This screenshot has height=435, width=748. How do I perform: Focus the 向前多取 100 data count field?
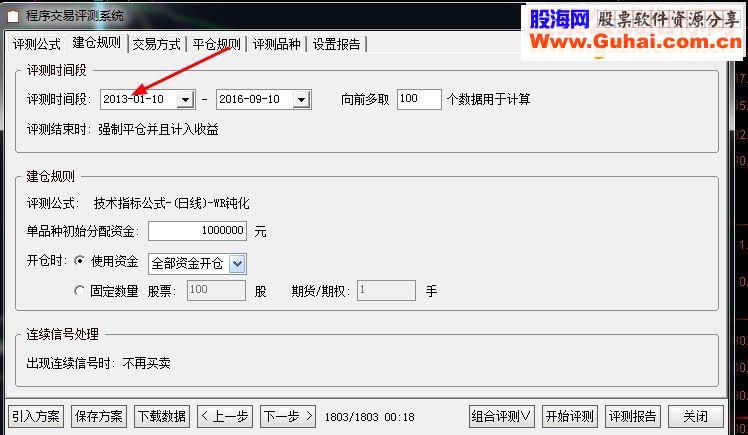tap(419, 99)
